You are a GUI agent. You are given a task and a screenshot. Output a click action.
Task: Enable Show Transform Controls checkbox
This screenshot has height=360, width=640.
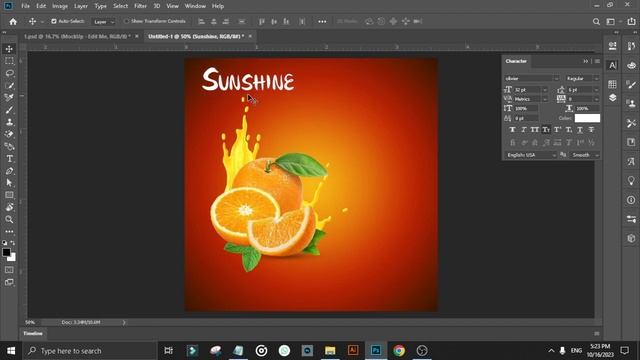coord(127,21)
